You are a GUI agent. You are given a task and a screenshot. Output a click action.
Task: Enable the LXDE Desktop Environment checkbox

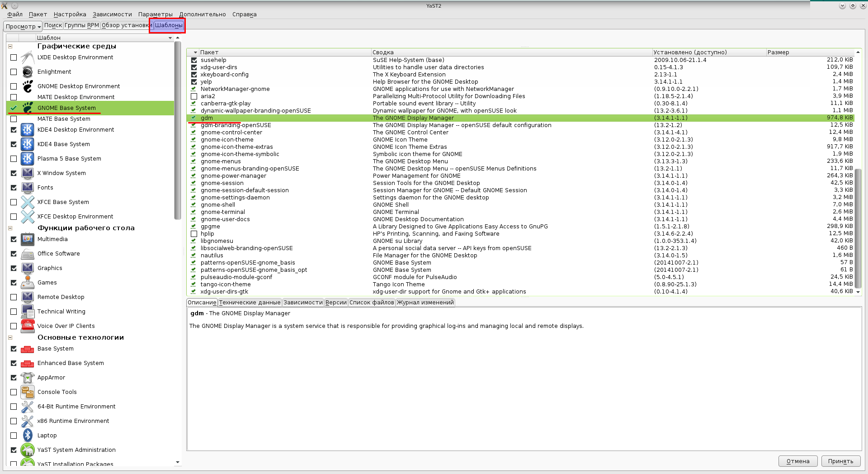(14, 57)
